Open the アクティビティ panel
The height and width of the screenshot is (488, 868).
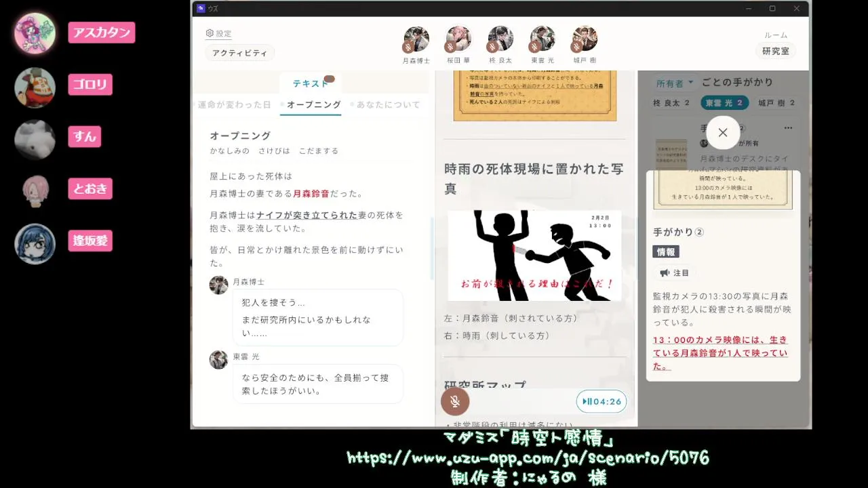pos(239,53)
